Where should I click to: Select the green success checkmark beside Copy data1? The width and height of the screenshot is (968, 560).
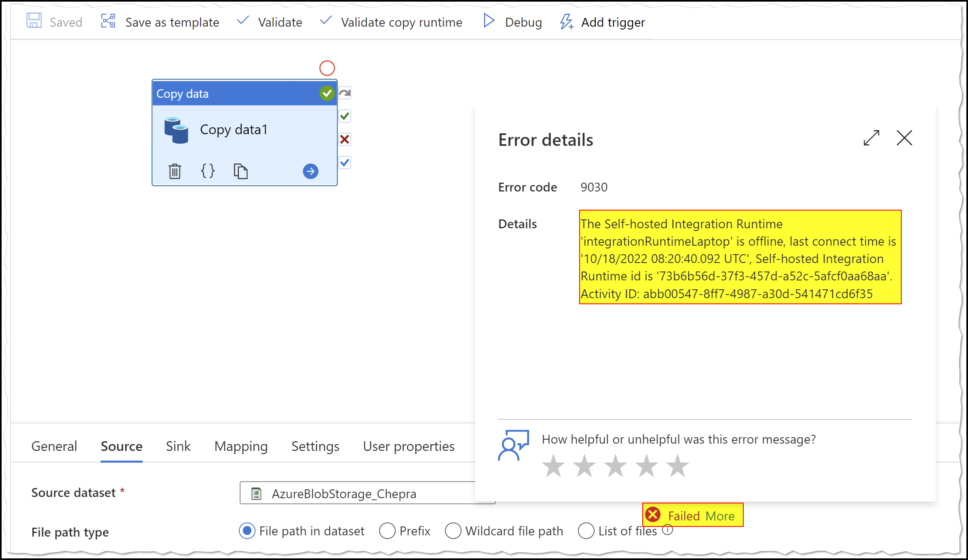pos(344,116)
